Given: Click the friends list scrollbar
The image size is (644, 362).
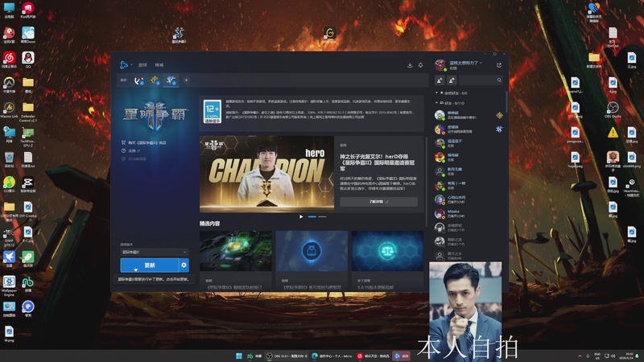Looking at the screenshot, I should [x=506, y=101].
